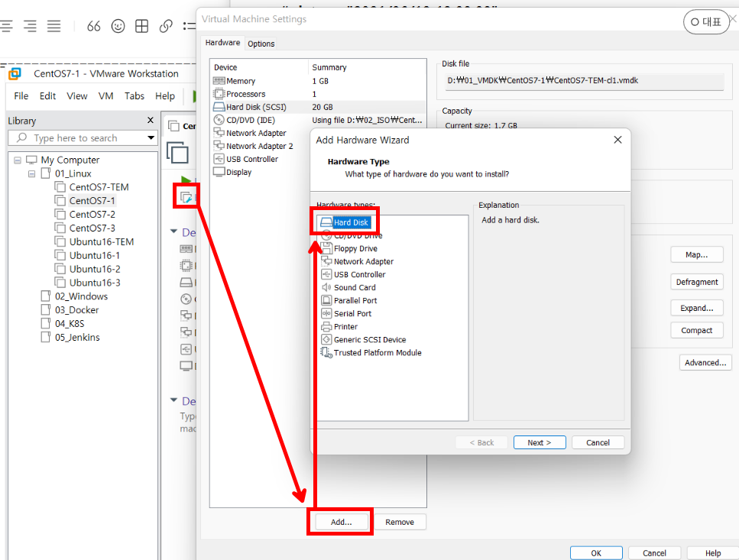Select CD/DVD (IDE) device row
This screenshot has height=560, width=739.
click(x=318, y=120)
